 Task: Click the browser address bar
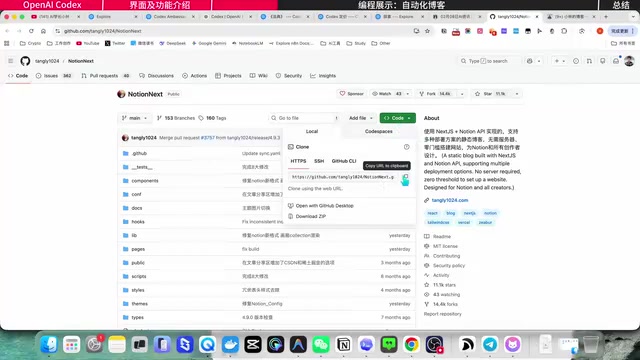pos(237,31)
